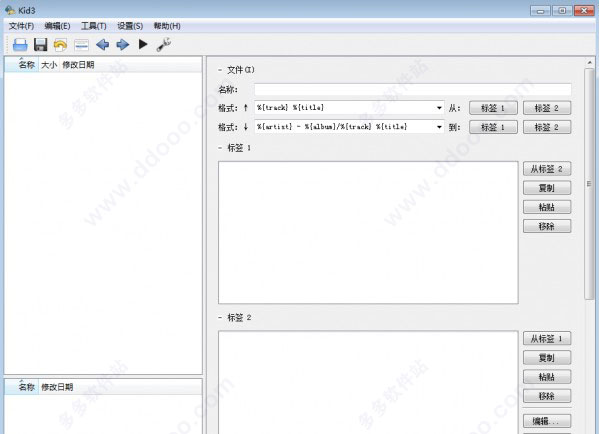This screenshot has height=434, width=599.
Task: Click the Select all files toolbar icon
Action: point(81,45)
